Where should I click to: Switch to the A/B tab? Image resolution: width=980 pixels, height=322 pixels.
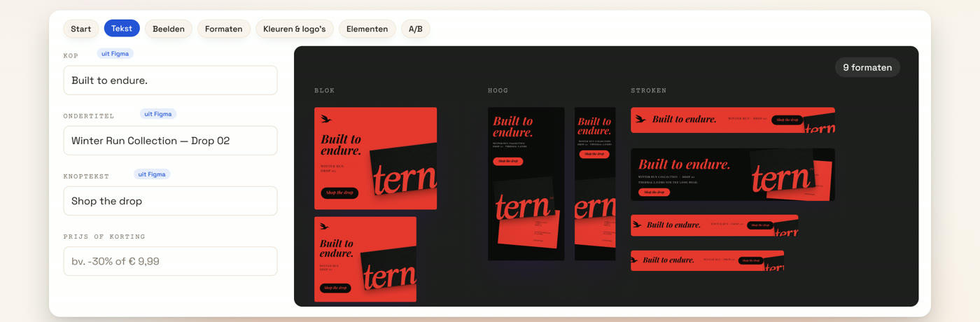[416, 29]
